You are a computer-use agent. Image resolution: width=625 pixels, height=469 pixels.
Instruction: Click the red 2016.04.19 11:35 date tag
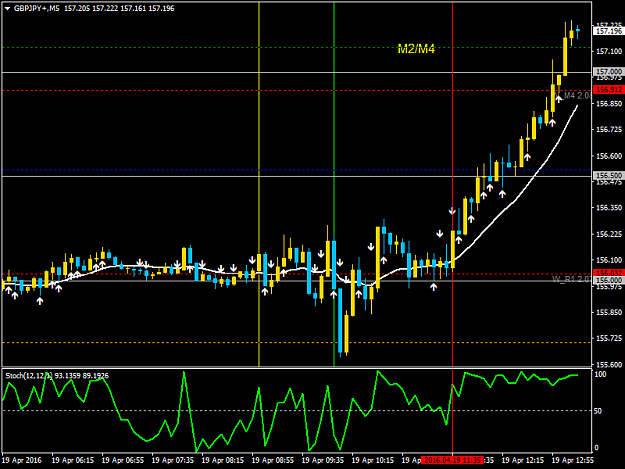(452, 460)
